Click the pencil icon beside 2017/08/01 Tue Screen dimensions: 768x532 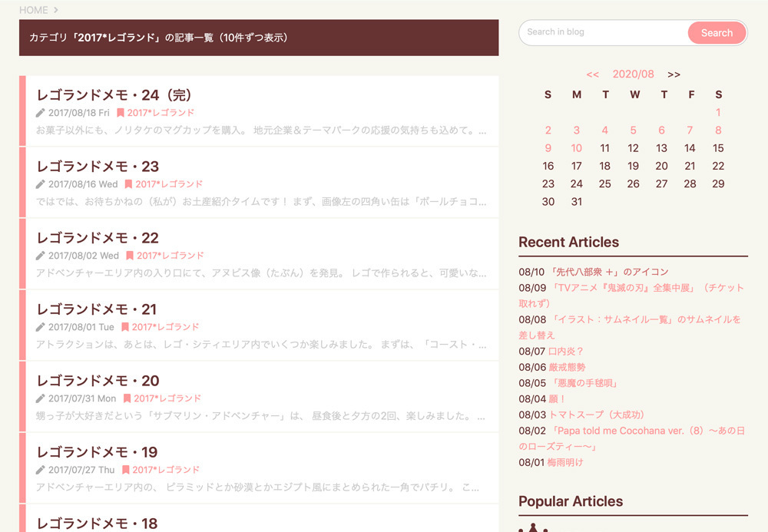(40, 328)
